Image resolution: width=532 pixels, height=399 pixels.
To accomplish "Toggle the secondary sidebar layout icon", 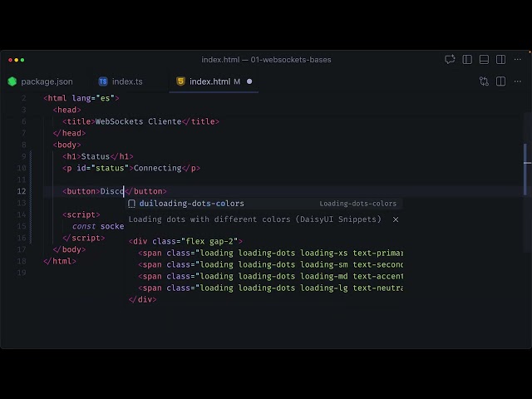I will (500, 60).
